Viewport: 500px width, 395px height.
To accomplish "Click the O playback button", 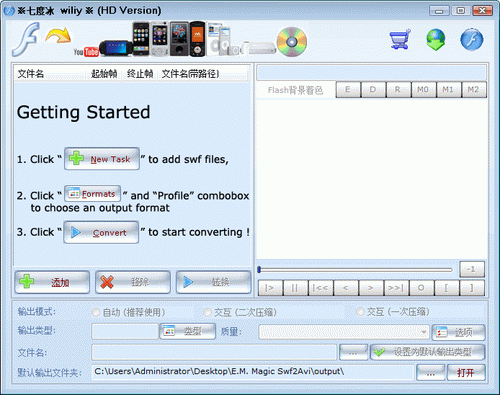I will [x=422, y=288].
